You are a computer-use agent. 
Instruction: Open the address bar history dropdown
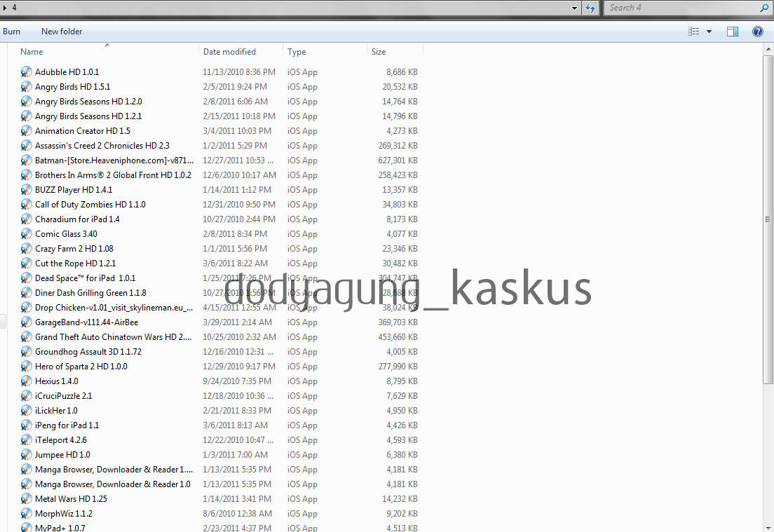574,8
